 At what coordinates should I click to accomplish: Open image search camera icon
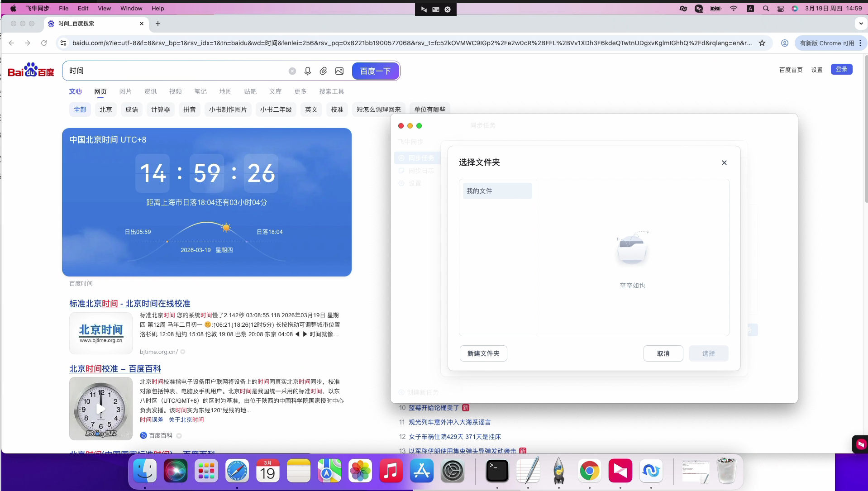point(339,71)
